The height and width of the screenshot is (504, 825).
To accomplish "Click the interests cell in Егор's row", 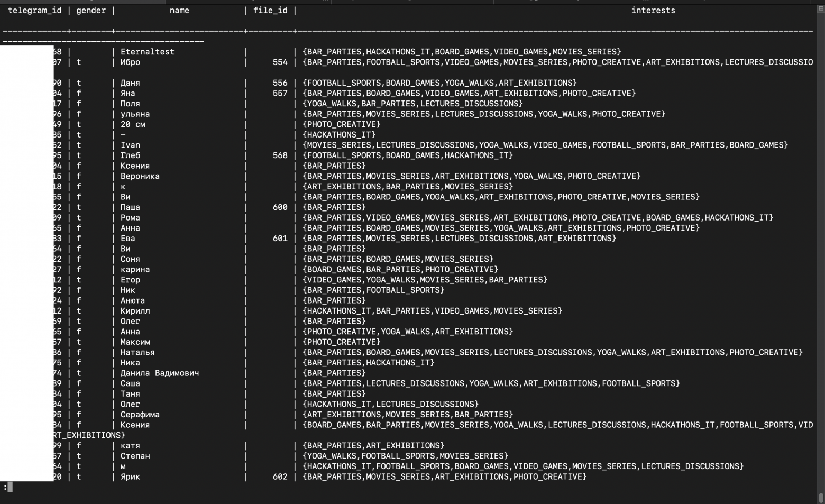I will pos(425,280).
